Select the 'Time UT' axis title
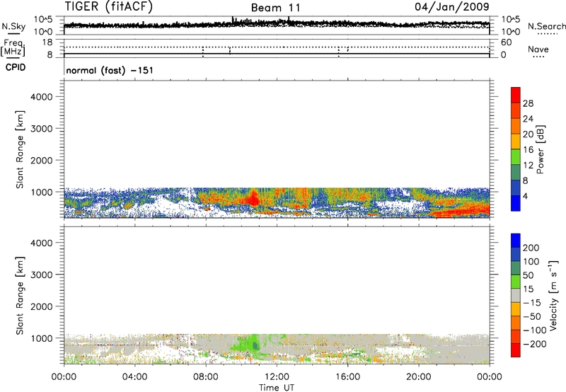This screenshot has height=392, width=566. 277,388
